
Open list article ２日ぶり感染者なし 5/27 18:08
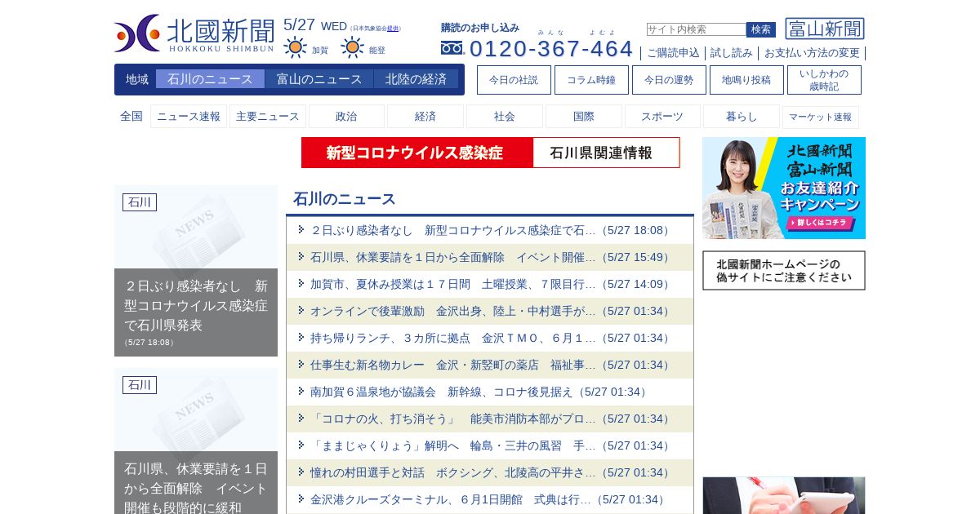(490, 230)
